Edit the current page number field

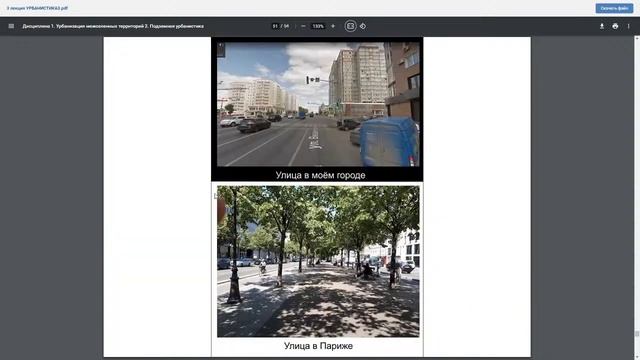pos(275,26)
